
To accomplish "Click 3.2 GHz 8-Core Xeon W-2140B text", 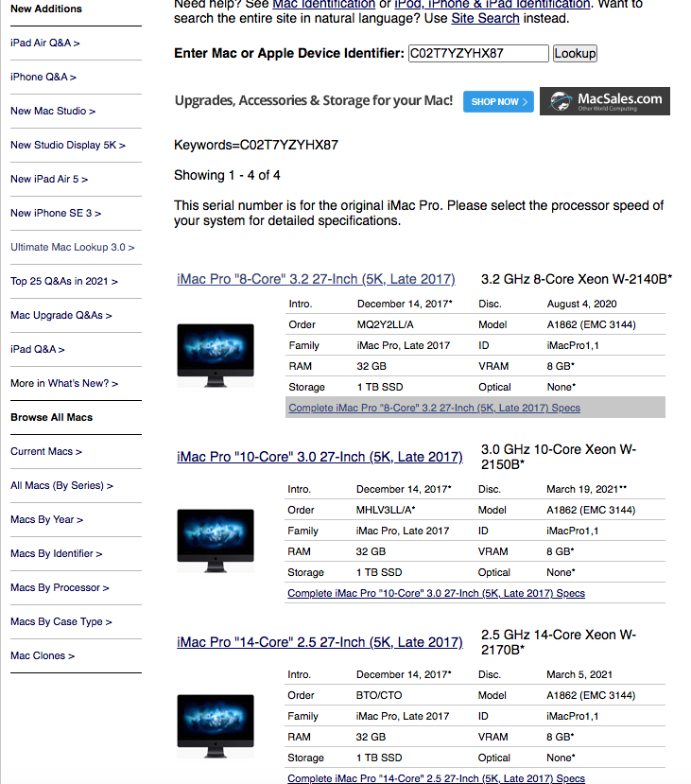I will click(576, 279).
